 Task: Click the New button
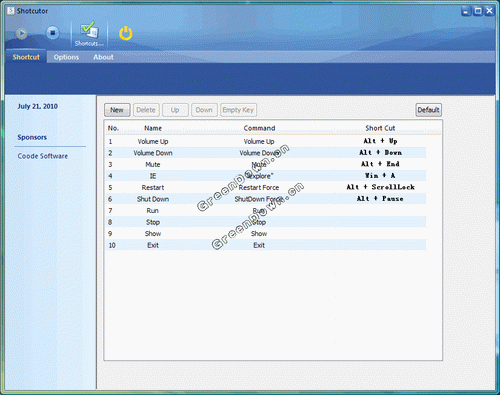click(117, 110)
